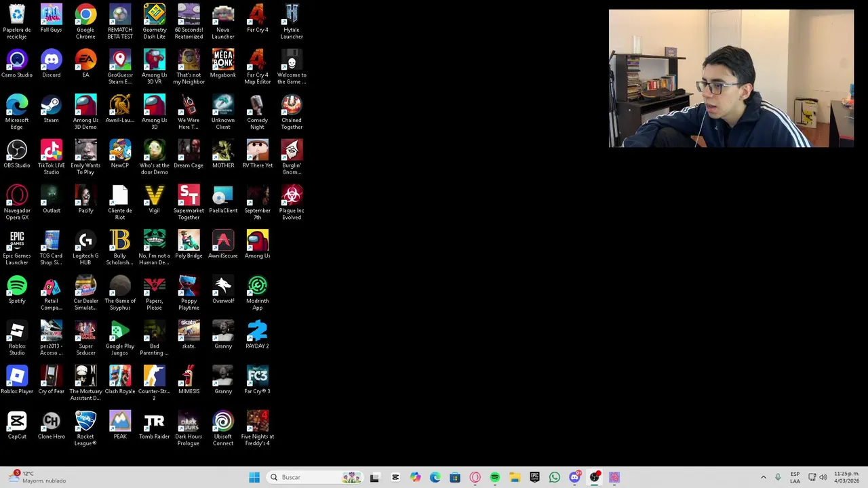Select the TikTok LIVE Studio shortcut
The image size is (868, 488).
tap(51, 157)
